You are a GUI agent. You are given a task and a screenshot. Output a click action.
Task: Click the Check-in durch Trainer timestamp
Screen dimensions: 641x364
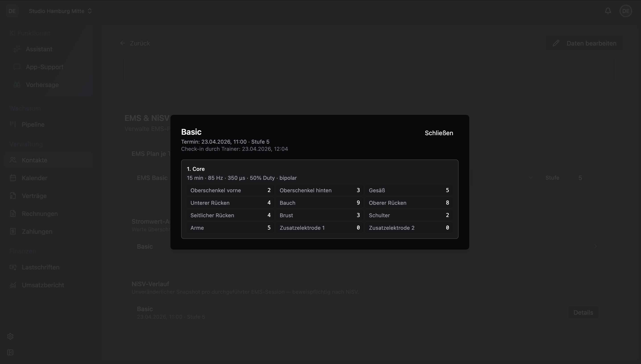(x=234, y=149)
